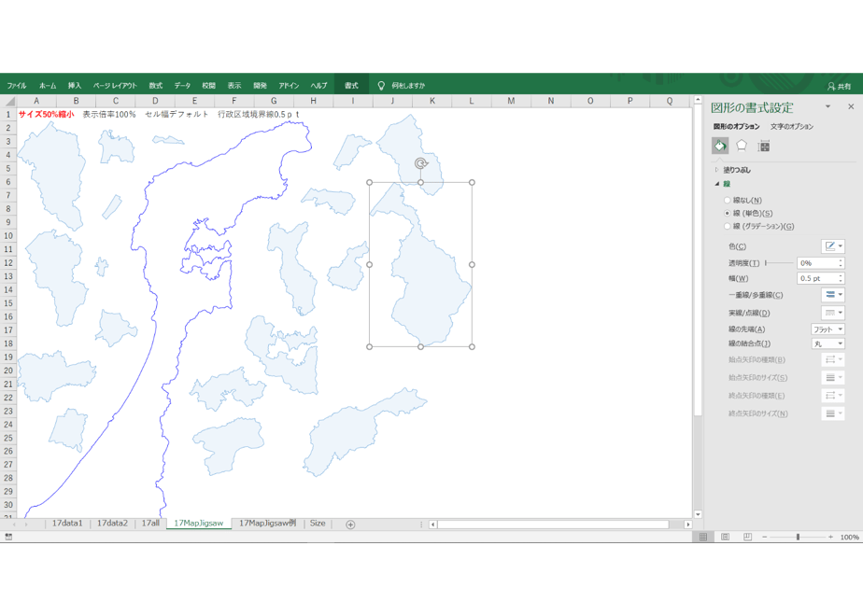Image resolution: width=863 pixels, height=616 pixels.
Task: Open the 数式 ribbon tab
Action: (x=156, y=85)
